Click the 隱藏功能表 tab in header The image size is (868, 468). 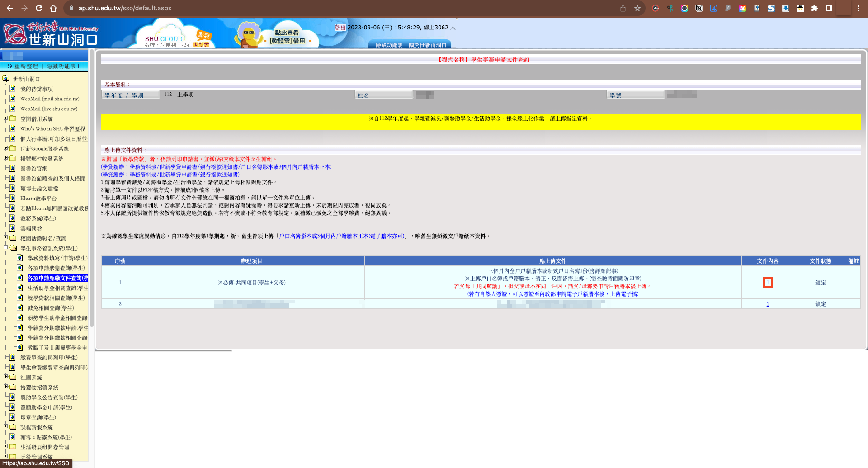pos(389,45)
